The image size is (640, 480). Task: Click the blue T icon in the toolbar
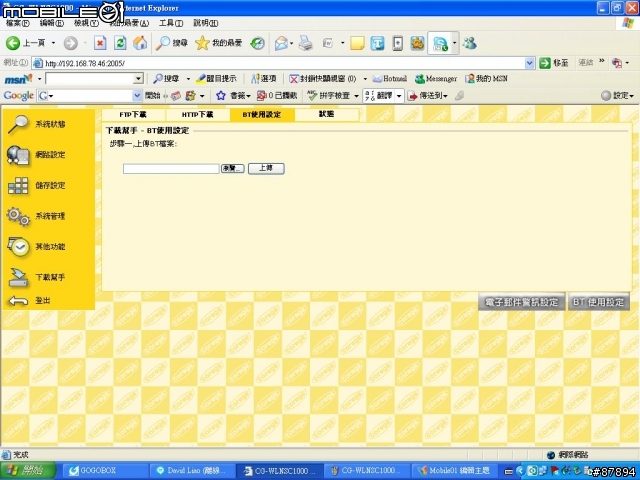[x=378, y=43]
